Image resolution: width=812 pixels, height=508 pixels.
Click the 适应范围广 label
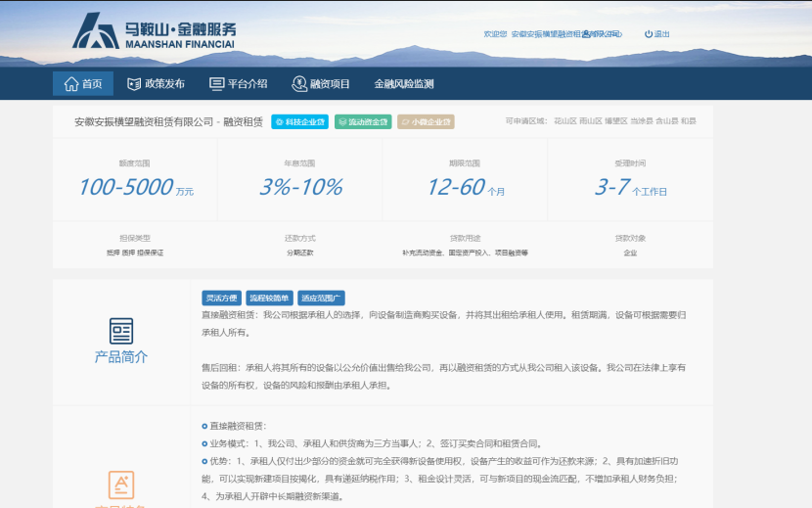[321, 299]
